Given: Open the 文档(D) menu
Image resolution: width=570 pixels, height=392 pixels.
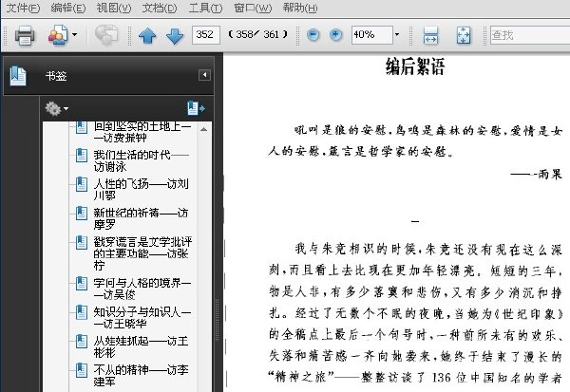Looking at the screenshot, I should pyautogui.click(x=160, y=8).
